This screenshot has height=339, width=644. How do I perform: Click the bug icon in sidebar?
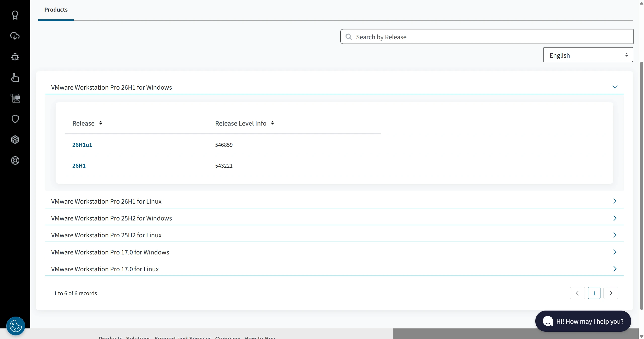coord(15,57)
